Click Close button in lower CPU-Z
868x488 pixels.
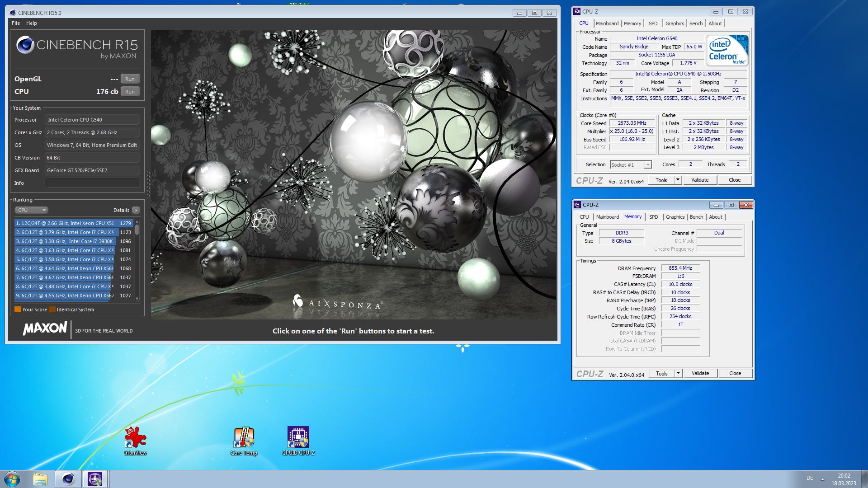point(735,373)
